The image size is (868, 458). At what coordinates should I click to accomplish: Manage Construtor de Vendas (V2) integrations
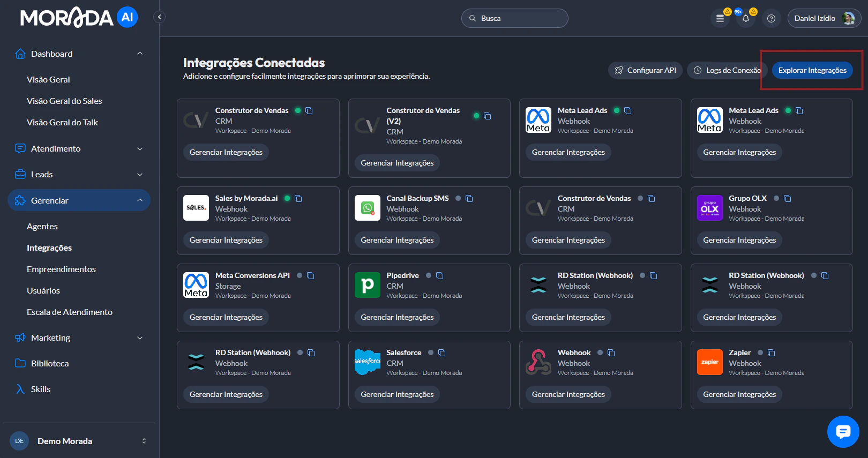[x=397, y=163]
